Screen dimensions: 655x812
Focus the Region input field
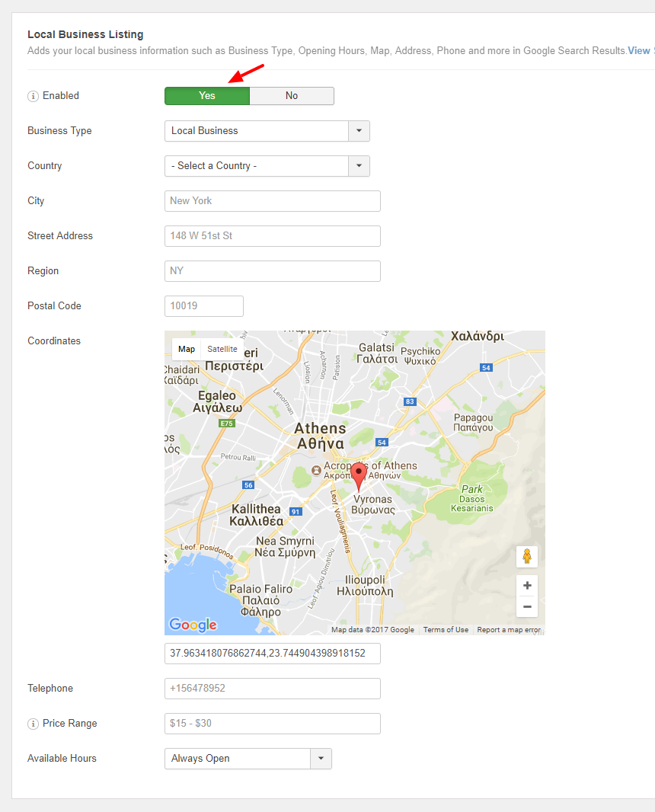273,271
